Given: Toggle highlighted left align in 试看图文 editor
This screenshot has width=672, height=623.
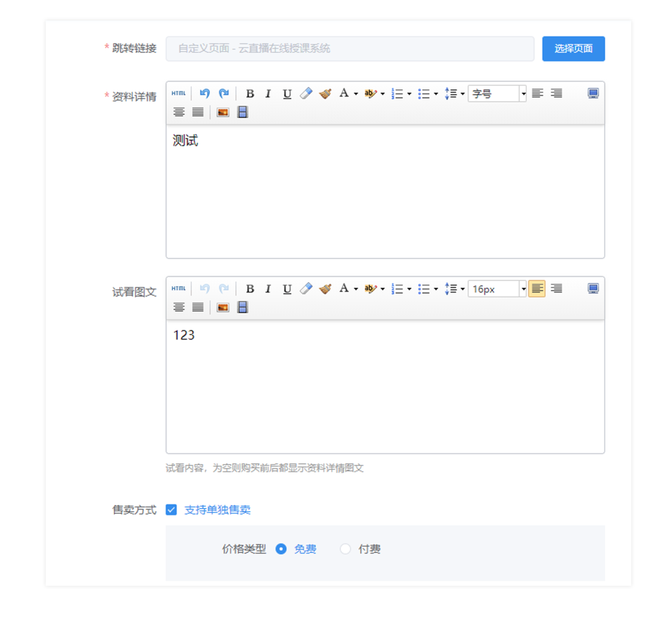Looking at the screenshot, I should pos(537,288).
